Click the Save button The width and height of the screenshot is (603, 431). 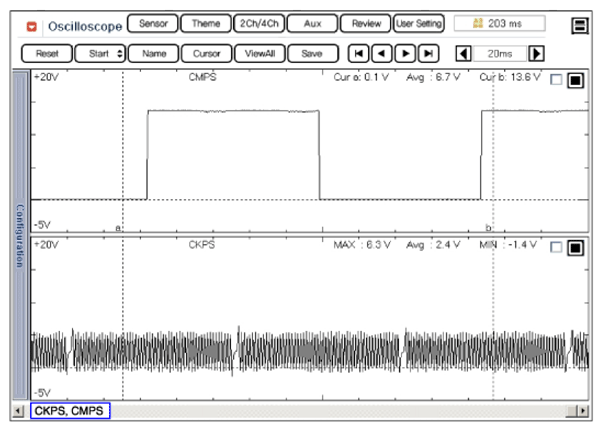312,53
